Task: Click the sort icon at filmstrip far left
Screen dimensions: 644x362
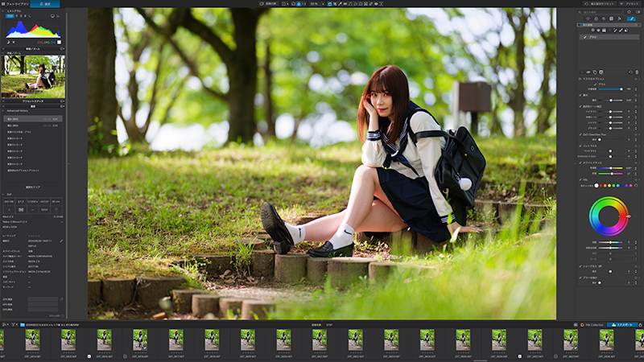Action: tap(4, 325)
